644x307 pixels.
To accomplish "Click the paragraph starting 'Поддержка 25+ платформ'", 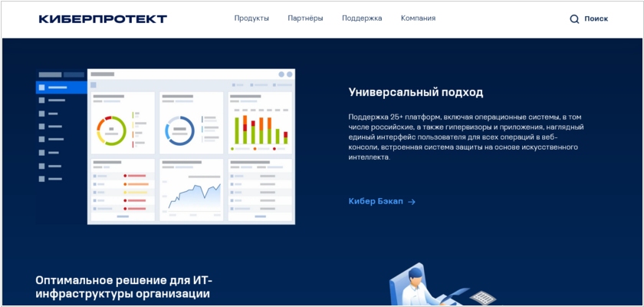I will pos(466,137).
